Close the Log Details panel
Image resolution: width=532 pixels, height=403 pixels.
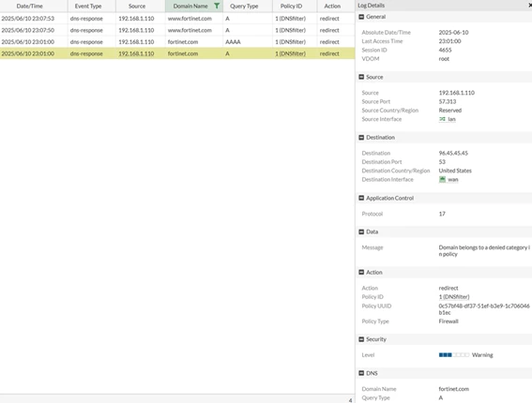(530, 6)
